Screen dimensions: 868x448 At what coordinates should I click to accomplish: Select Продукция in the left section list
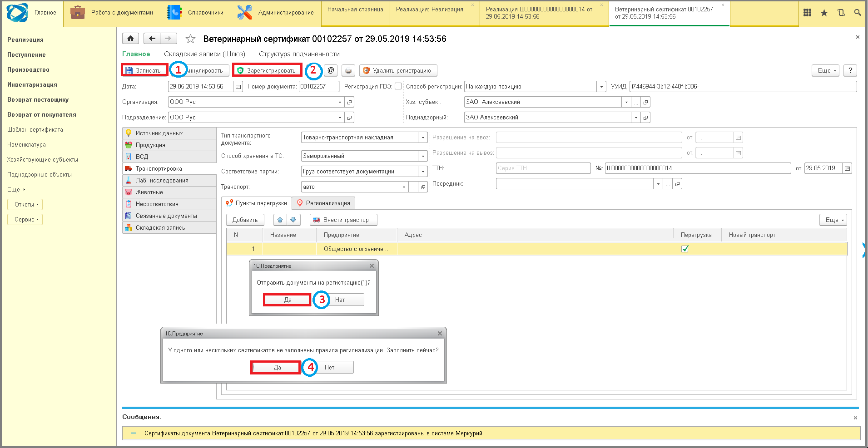(x=169, y=145)
